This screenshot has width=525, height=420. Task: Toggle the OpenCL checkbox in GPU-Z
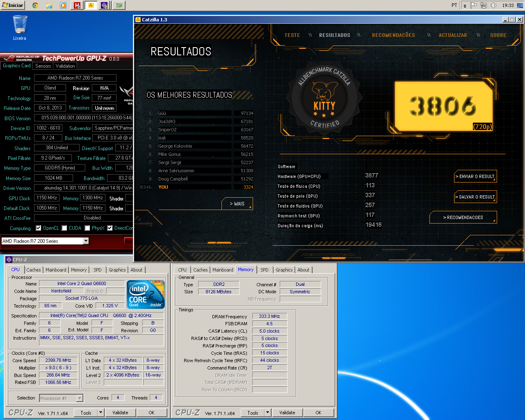point(39,228)
